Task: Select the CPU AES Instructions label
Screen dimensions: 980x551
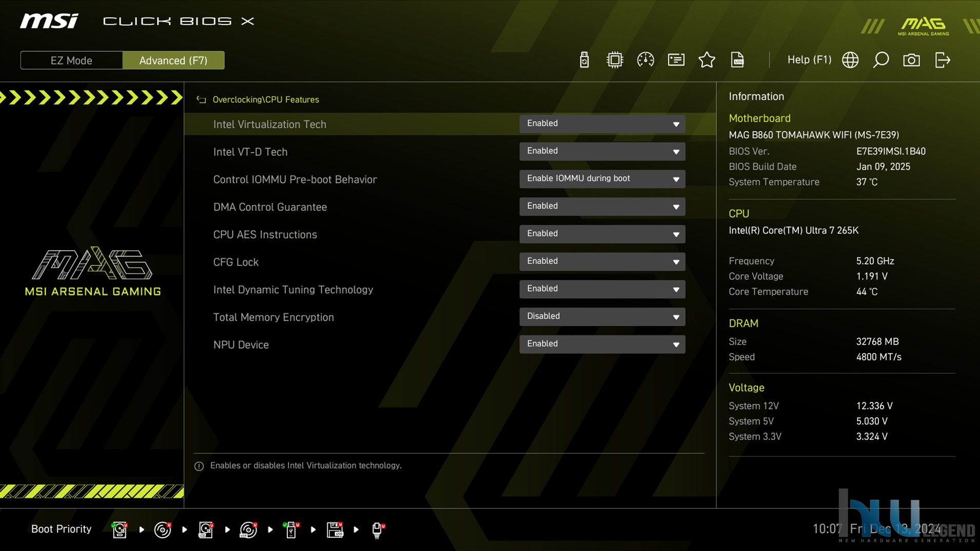Action: [265, 234]
